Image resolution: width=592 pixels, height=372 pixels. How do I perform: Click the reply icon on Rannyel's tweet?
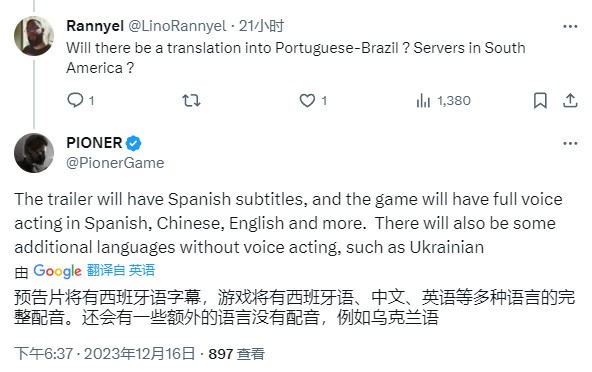[x=75, y=100]
